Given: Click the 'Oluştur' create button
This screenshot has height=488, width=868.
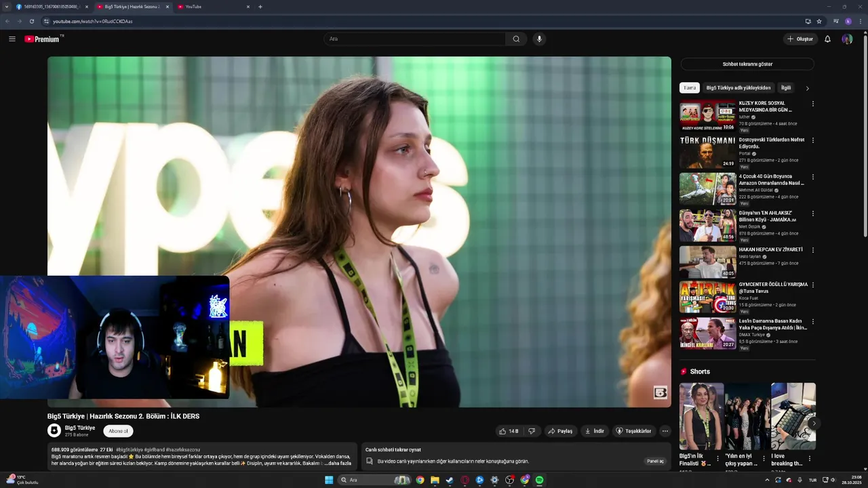Looking at the screenshot, I should click(800, 39).
